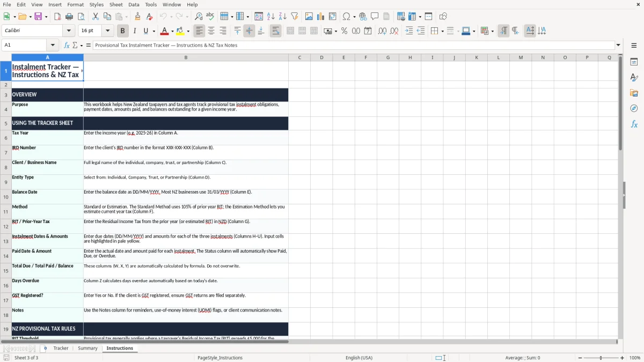Insert an image
Viewport: 644px width, 362px height.
pyautogui.click(x=309, y=17)
